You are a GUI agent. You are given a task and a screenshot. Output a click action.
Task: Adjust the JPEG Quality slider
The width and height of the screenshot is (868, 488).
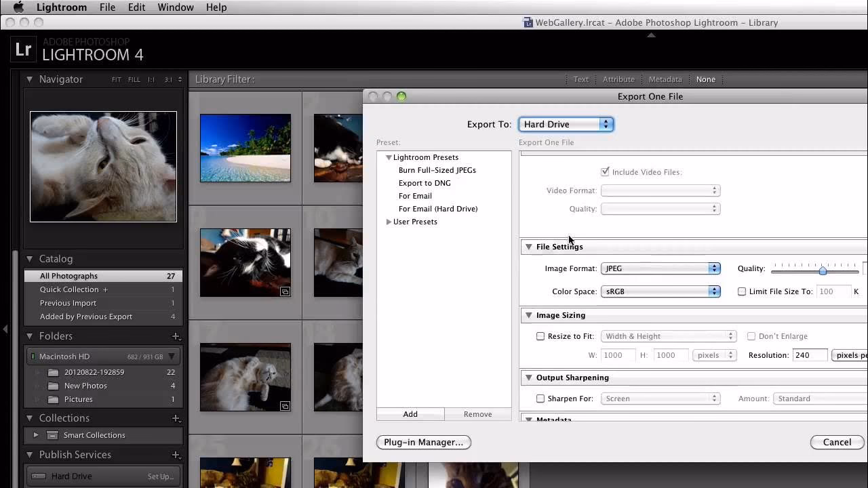tap(823, 270)
